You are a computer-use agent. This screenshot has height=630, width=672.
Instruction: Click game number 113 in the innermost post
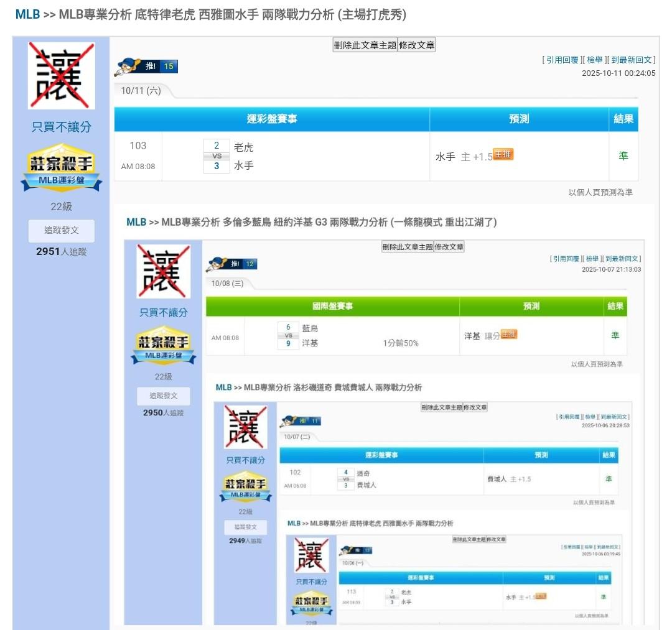point(352,592)
